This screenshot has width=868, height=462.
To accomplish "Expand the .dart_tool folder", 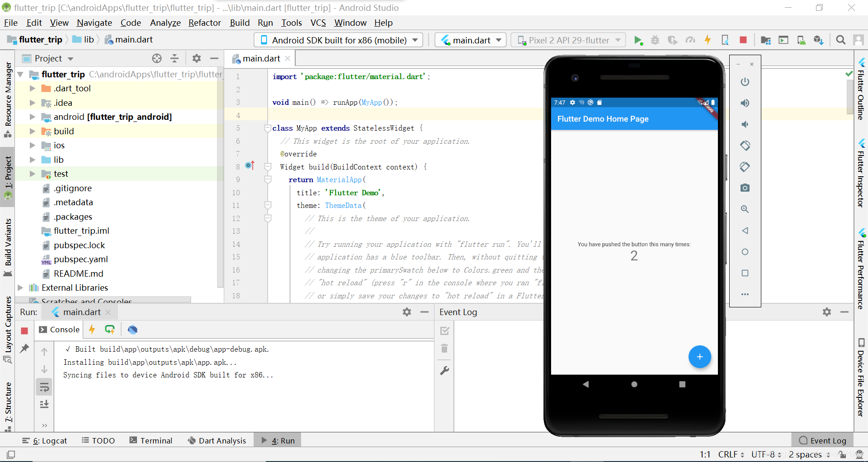I will (33, 88).
